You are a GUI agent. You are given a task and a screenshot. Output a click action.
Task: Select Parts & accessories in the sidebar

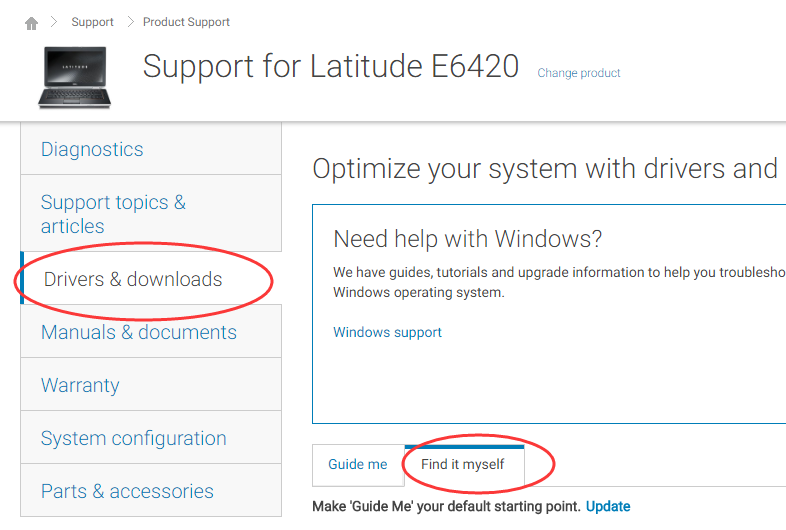click(127, 491)
